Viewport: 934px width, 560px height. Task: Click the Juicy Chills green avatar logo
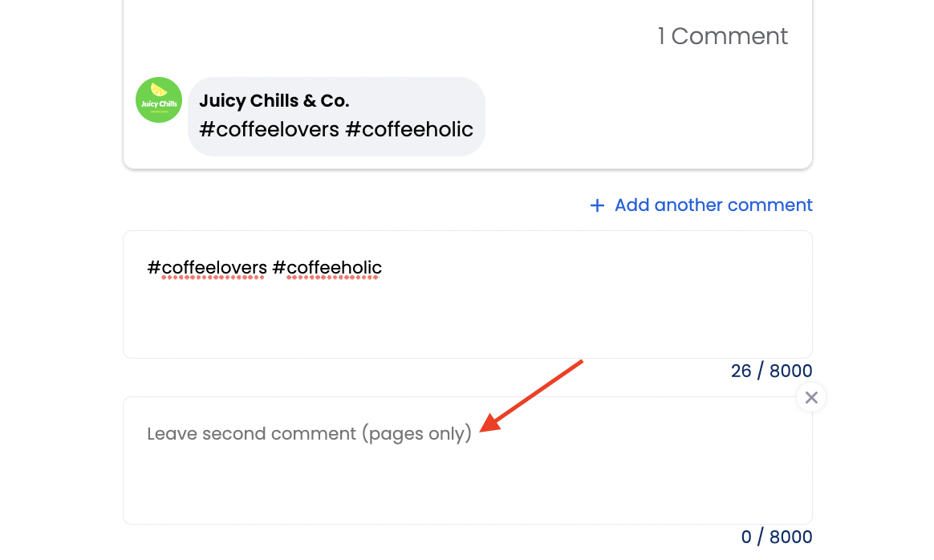(x=158, y=99)
